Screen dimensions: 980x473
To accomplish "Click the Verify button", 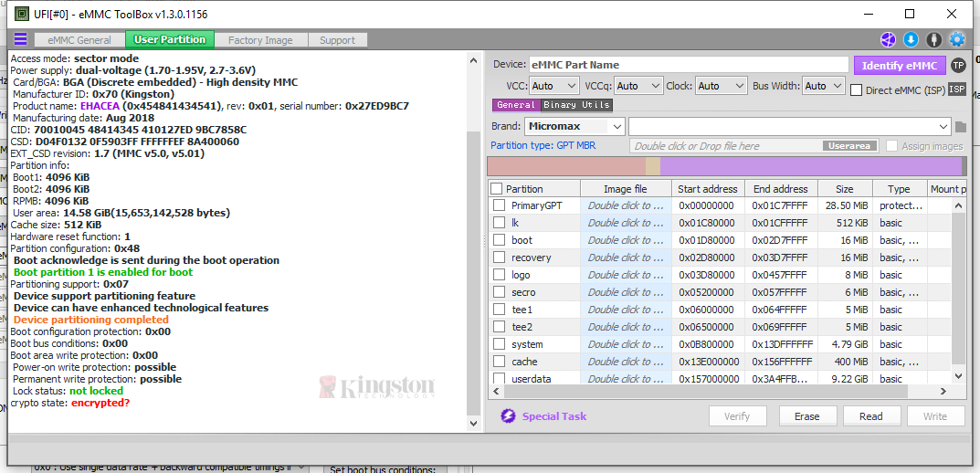I will (x=737, y=416).
